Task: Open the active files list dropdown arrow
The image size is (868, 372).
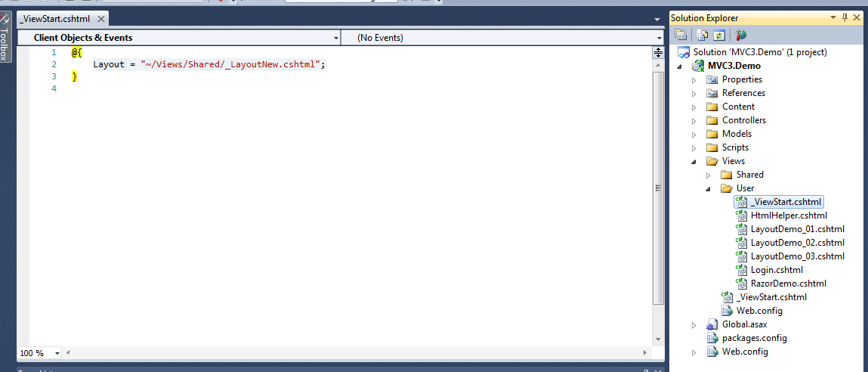Action: [657, 19]
